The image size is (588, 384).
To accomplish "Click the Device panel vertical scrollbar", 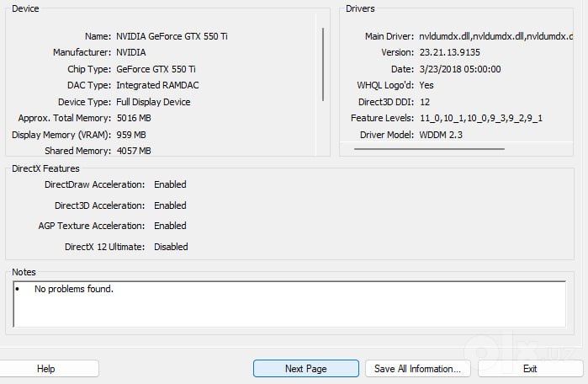I will coord(323,64).
